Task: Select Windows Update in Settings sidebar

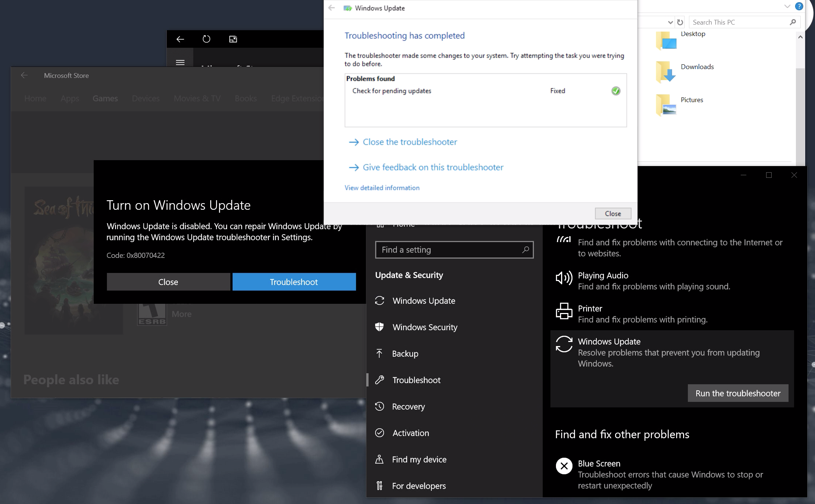Action: (x=454, y=301)
